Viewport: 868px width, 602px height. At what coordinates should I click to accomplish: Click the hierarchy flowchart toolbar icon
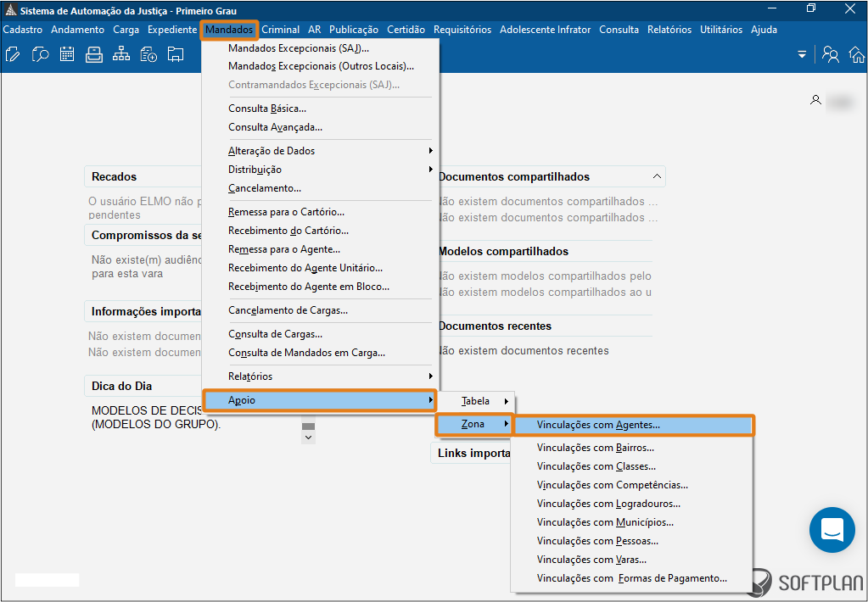[121, 54]
